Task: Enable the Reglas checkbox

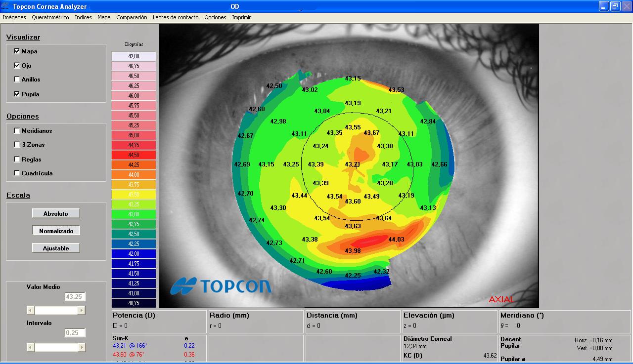Action: click(17, 160)
